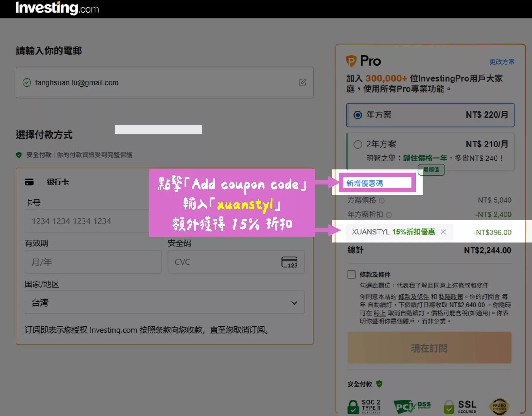
Task: Click the green email verified checkmark icon
Action: point(27,82)
